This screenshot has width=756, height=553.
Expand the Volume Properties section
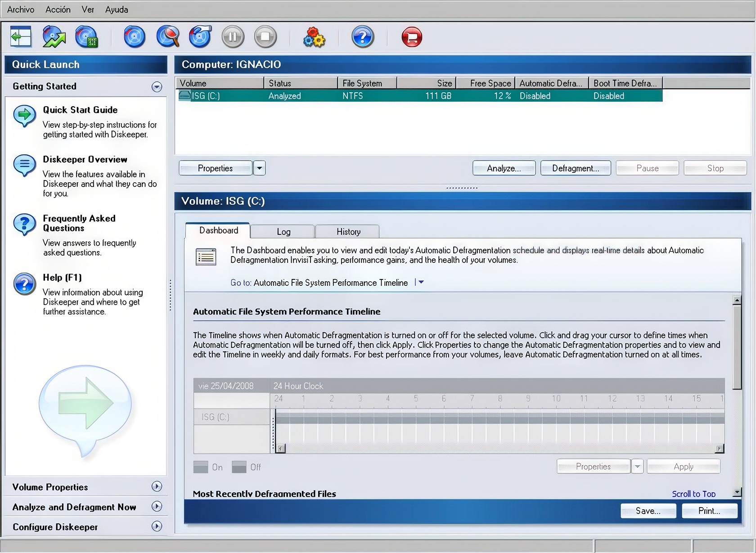click(x=157, y=486)
